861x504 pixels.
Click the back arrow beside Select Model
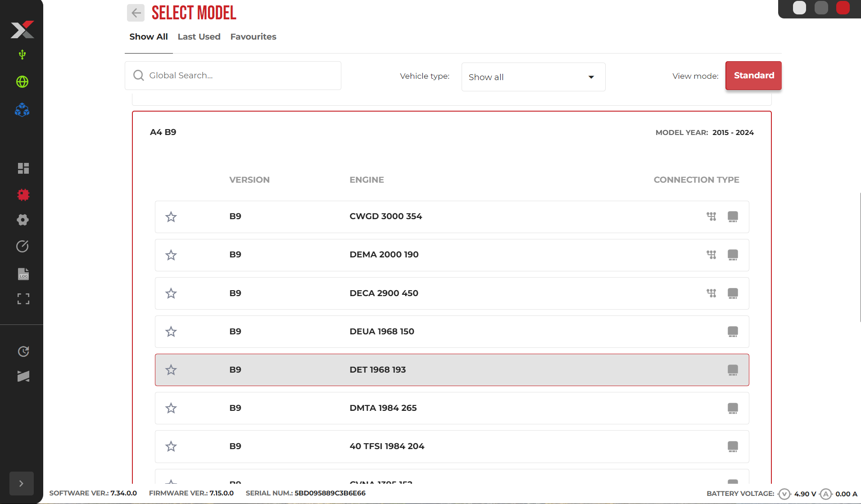pos(136,13)
